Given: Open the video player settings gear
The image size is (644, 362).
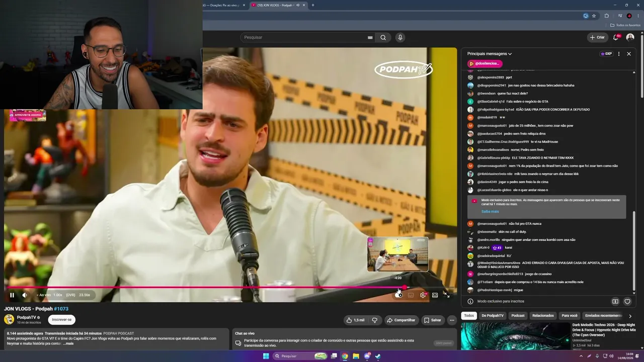Looking at the screenshot, I should [423, 295].
